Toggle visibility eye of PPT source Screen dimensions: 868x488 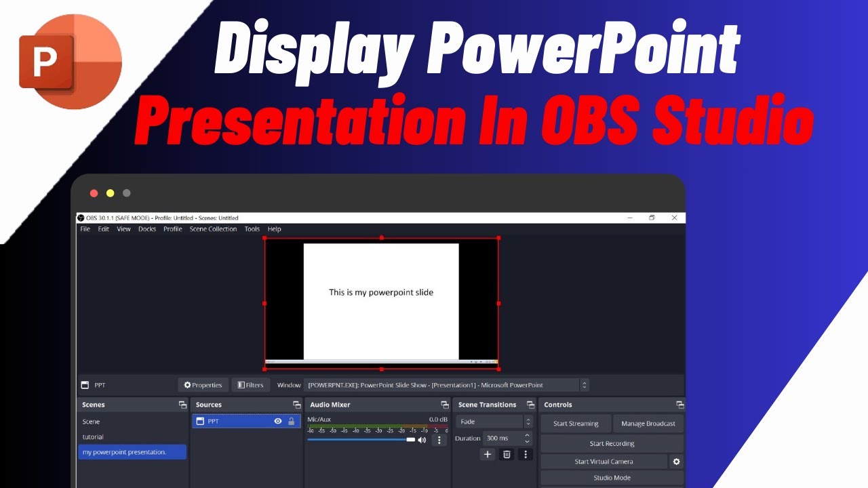(278, 421)
